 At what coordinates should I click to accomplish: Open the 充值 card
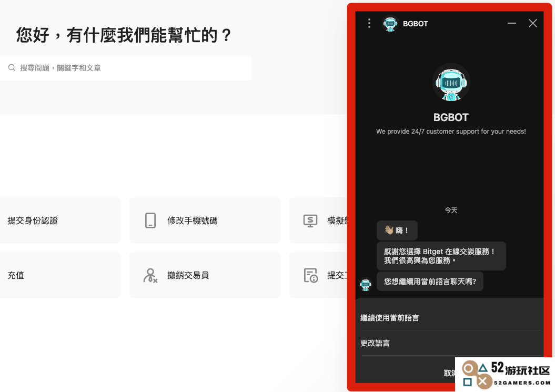(60, 275)
